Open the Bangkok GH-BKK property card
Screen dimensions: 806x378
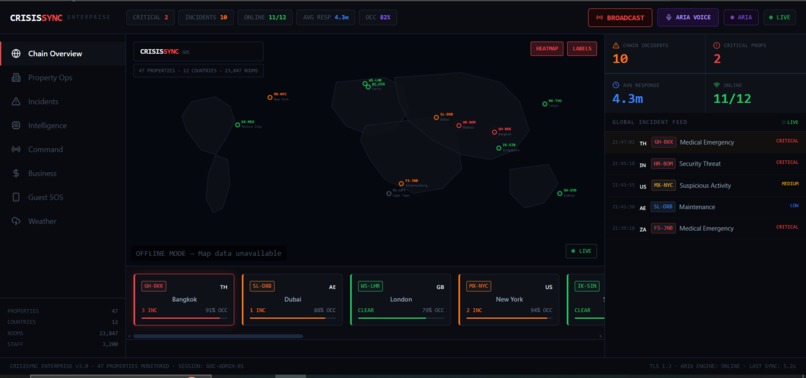pos(184,299)
